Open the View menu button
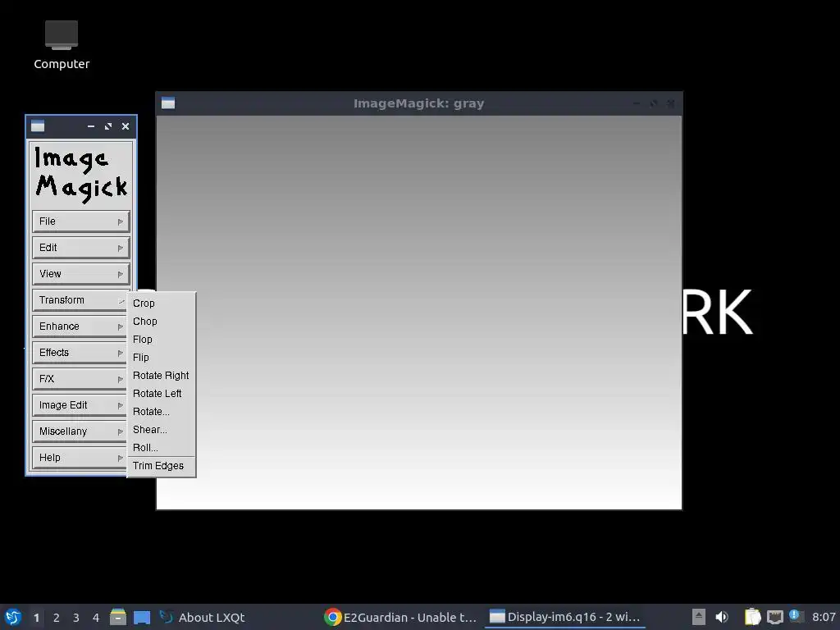 pyautogui.click(x=81, y=274)
